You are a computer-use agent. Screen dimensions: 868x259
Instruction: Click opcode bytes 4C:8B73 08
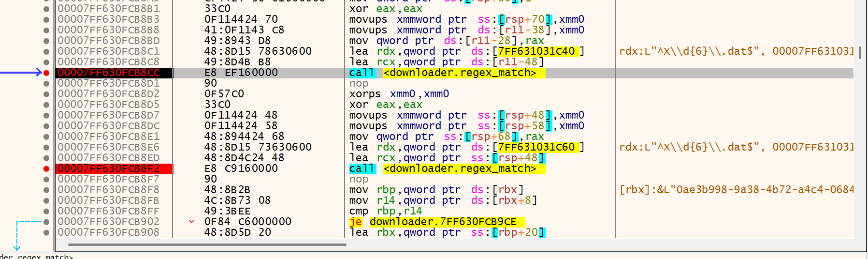click(238, 200)
